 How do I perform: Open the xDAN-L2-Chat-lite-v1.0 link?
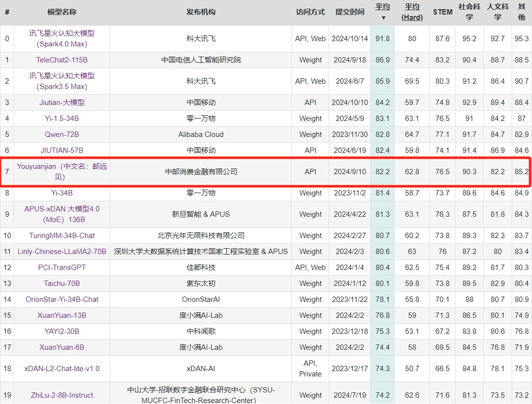62,369
